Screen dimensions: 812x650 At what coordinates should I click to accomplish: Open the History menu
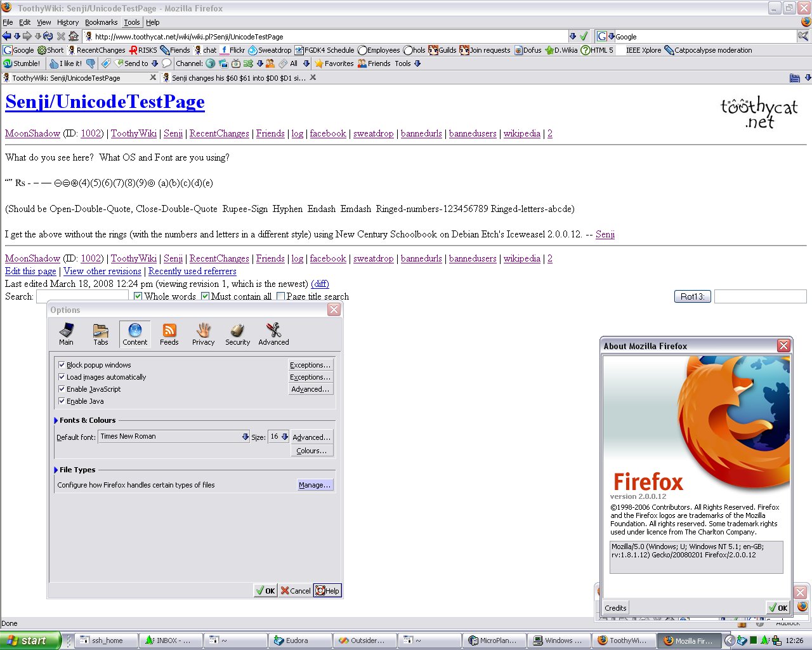click(68, 22)
